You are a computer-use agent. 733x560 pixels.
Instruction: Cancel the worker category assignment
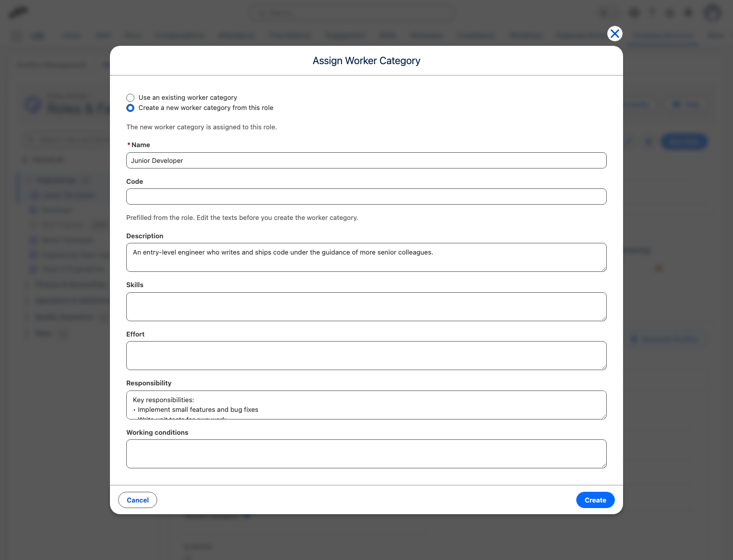tap(137, 500)
